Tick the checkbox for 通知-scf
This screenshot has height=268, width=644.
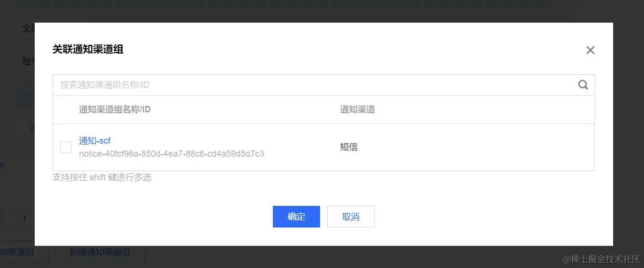click(x=66, y=147)
